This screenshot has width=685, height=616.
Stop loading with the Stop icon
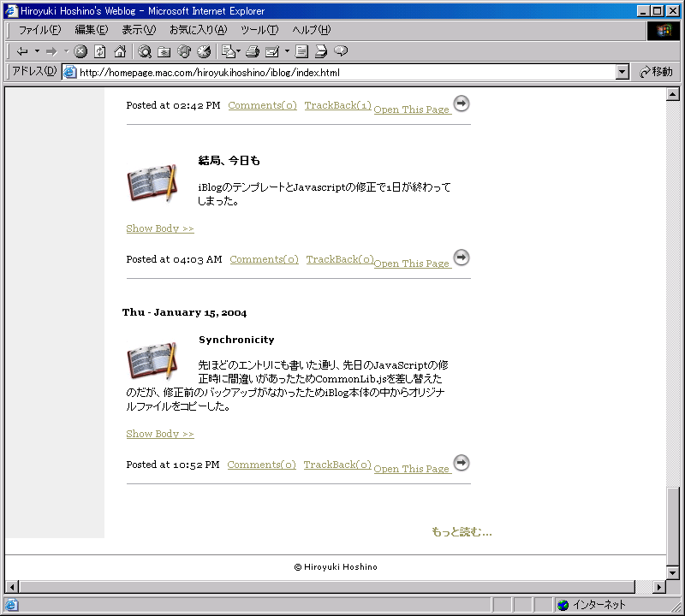point(80,51)
